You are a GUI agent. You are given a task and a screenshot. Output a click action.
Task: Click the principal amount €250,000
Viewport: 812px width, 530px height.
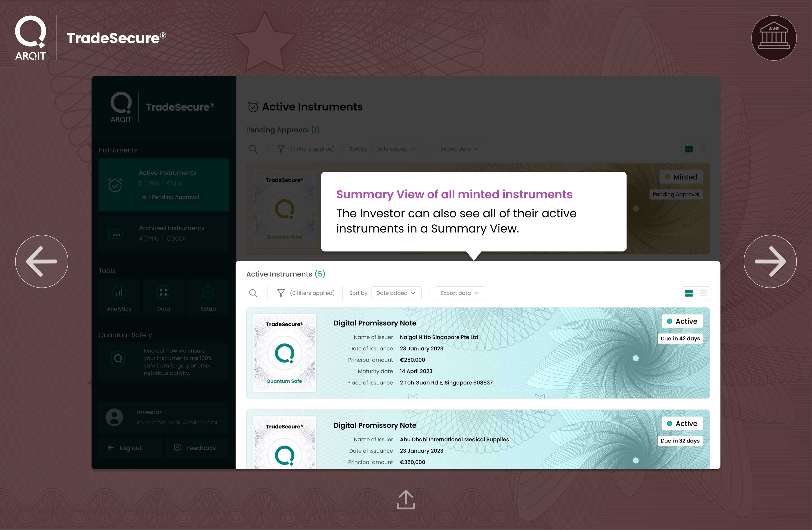(412, 360)
